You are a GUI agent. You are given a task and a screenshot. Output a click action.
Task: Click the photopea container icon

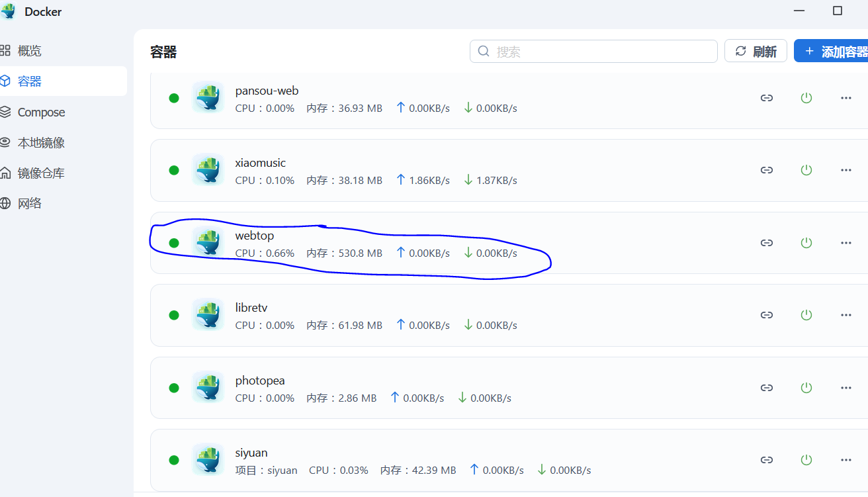click(x=208, y=387)
